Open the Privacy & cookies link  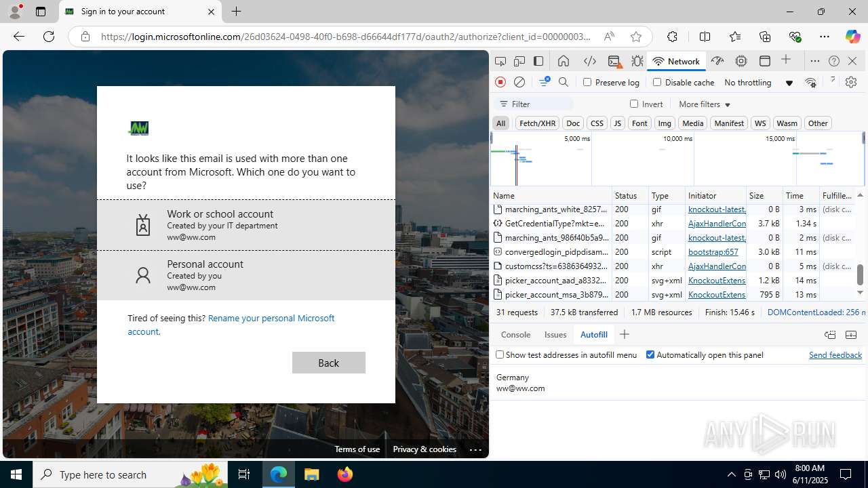pyautogui.click(x=425, y=449)
